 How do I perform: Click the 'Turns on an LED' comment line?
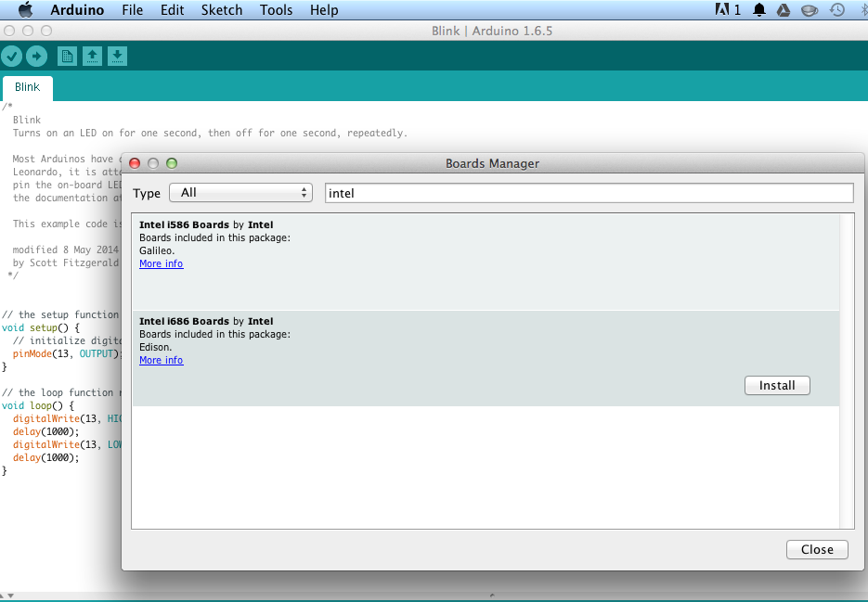click(210, 133)
